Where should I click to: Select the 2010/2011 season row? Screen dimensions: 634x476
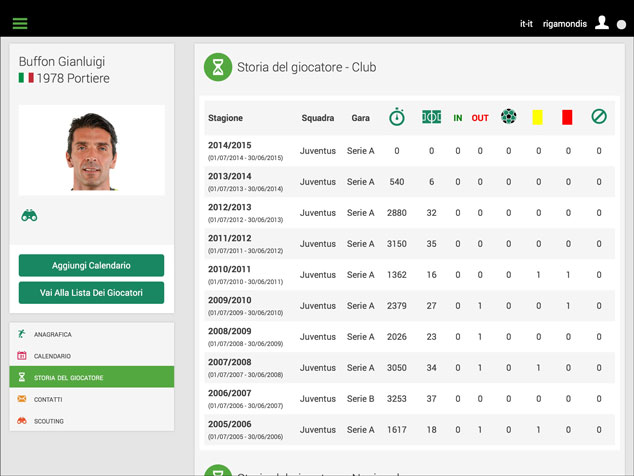pos(409,275)
